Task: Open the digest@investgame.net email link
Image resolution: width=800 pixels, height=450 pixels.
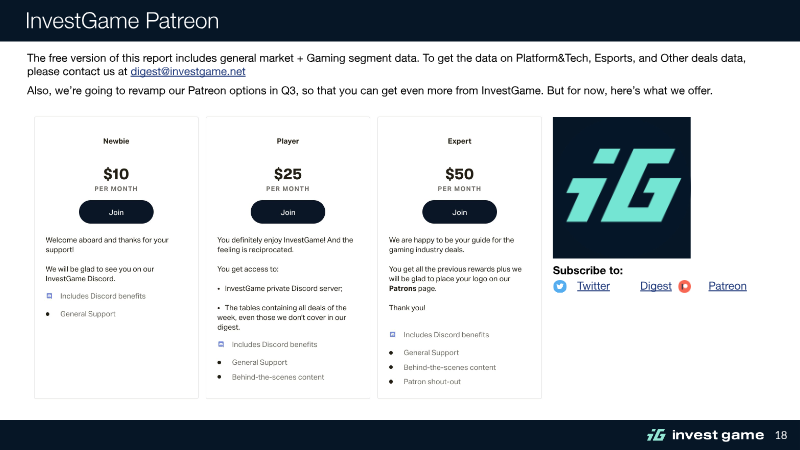Action: (x=189, y=72)
